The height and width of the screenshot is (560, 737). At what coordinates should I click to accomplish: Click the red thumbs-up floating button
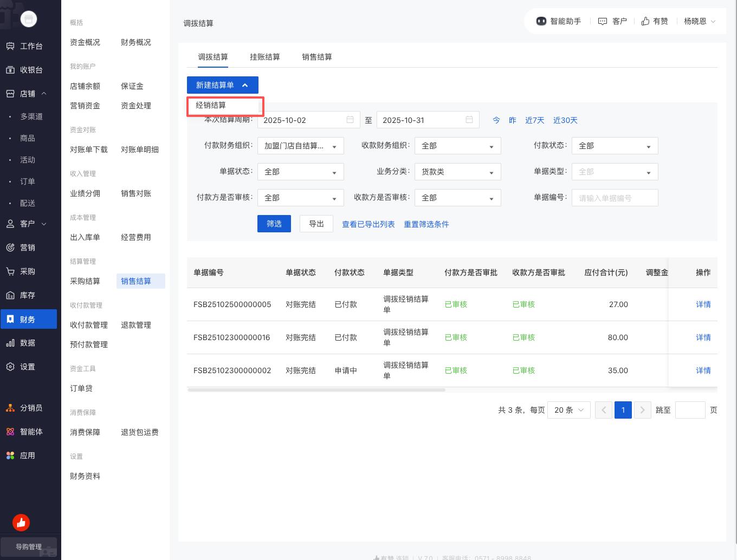[21, 523]
